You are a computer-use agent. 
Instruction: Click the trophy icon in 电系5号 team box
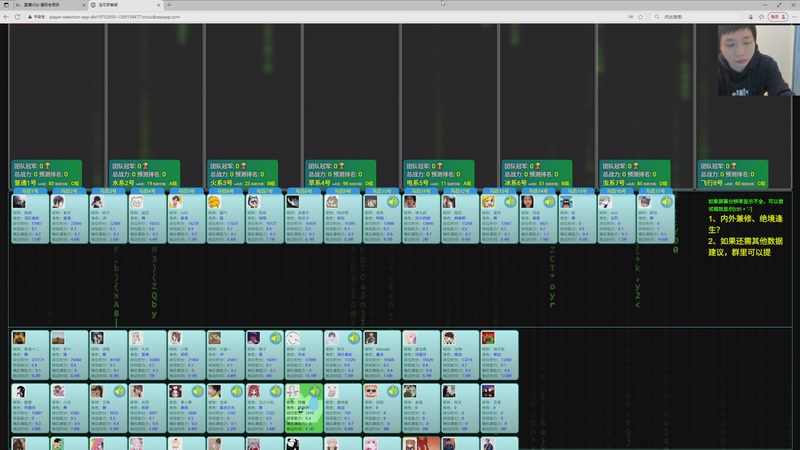point(440,166)
